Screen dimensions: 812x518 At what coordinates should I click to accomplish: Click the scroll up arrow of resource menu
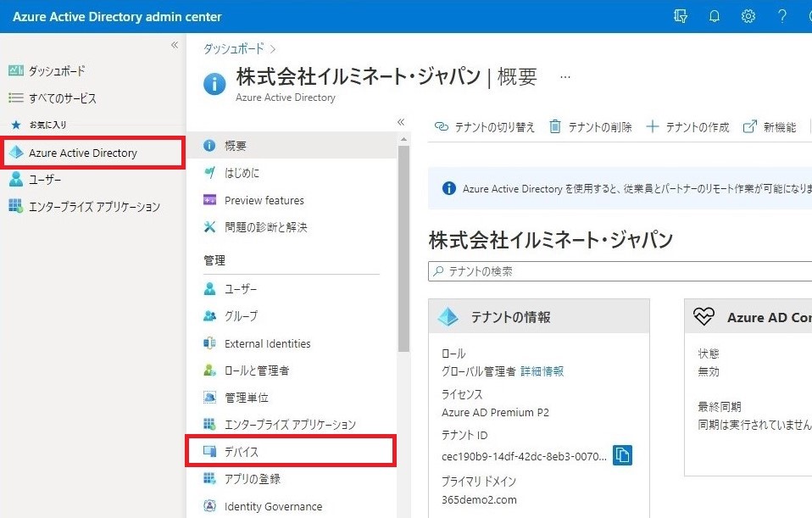coord(403,139)
